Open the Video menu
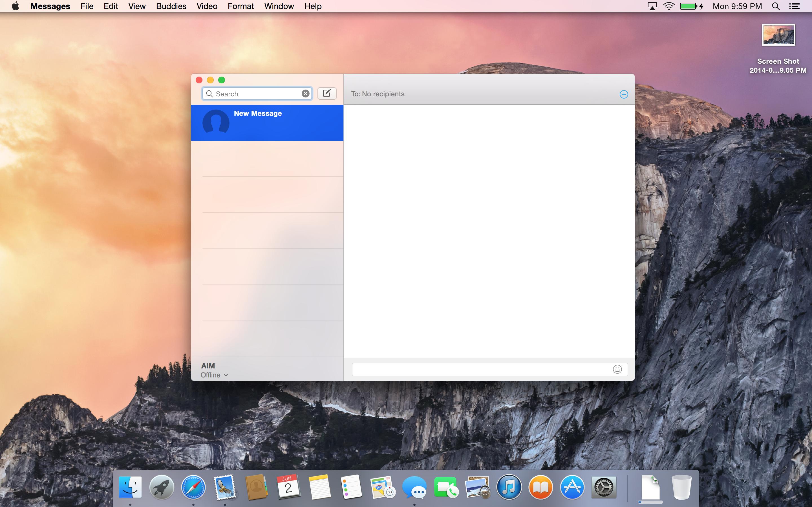812x507 pixels. click(x=207, y=6)
